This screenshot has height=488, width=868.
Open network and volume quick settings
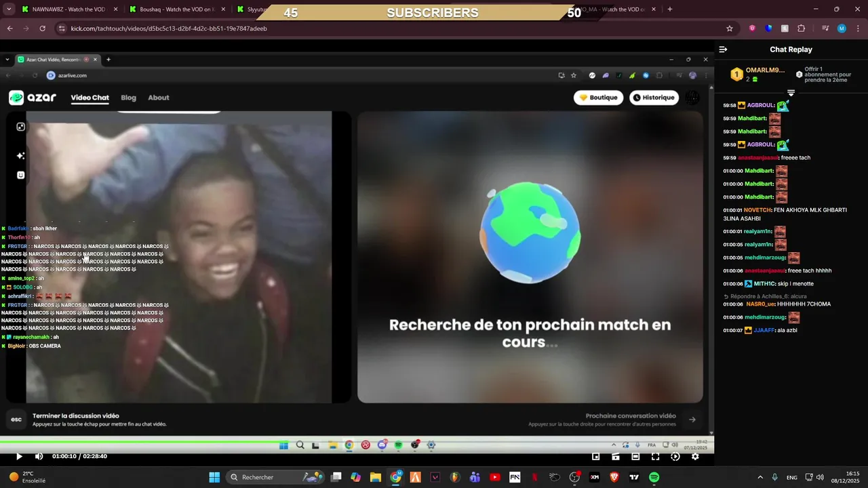click(x=814, y=477)
